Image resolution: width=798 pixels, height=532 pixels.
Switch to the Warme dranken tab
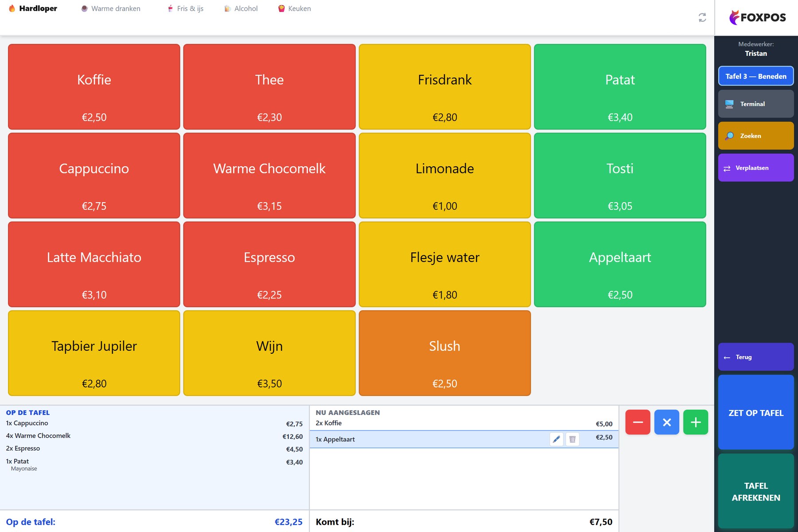click(111, 8)
